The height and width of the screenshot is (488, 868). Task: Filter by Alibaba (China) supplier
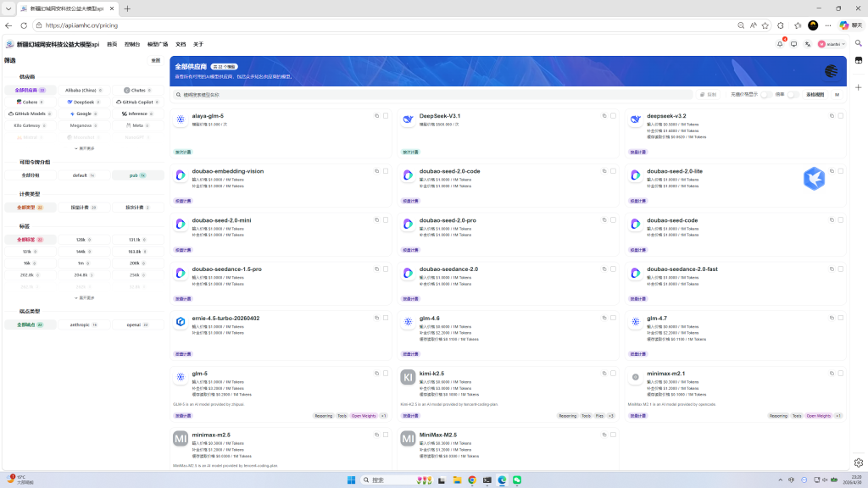tap(84, 90)
